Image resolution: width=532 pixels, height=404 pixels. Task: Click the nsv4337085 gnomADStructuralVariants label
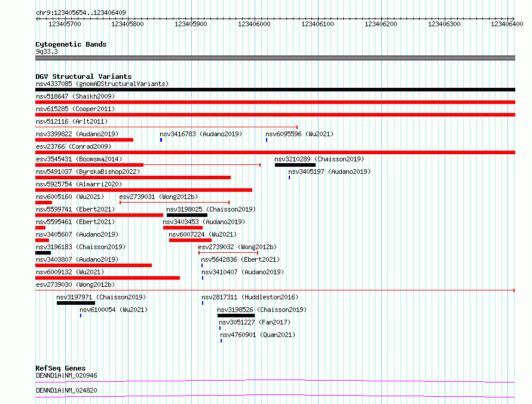click(x=102, y=84)
